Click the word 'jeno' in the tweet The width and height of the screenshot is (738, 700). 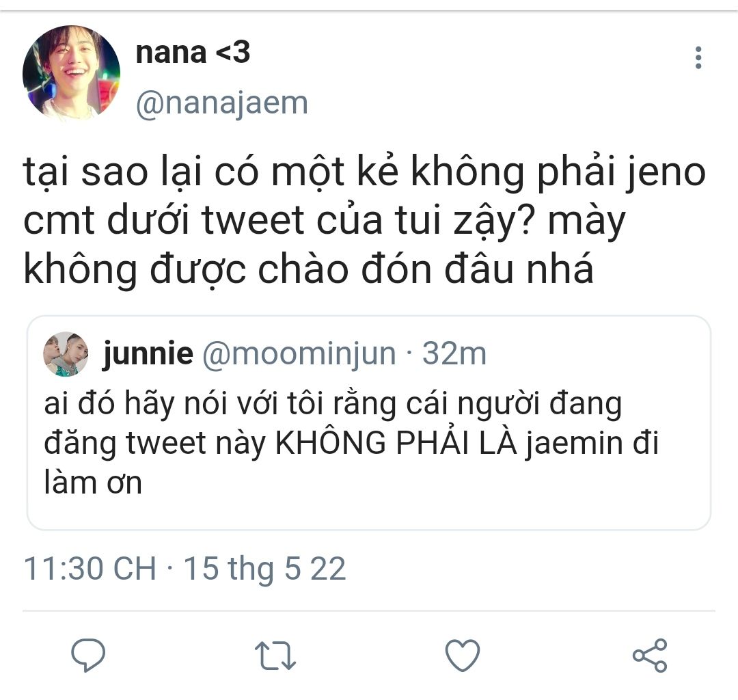pyautogui.click(x=666, y=172)
